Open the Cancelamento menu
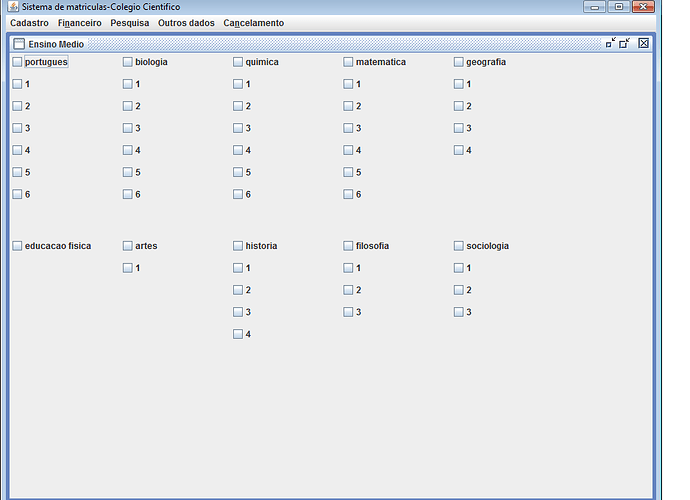Image resolution: width=690 pixels, height=500 pixels. [x=253, y=23]
